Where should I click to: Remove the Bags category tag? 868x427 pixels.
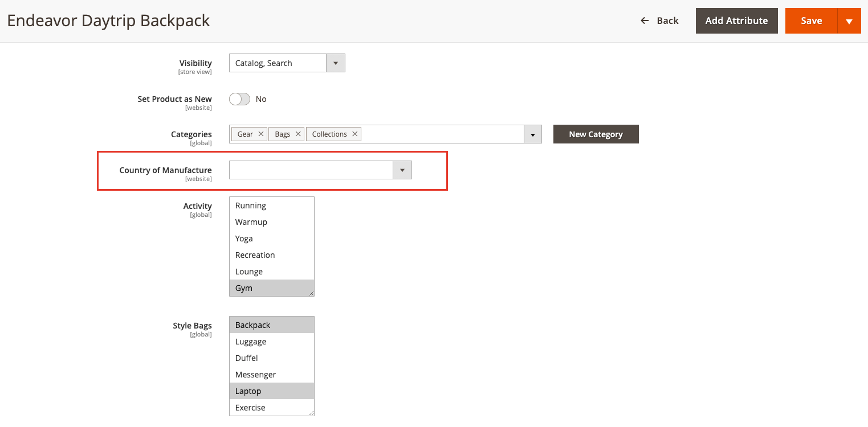point(298,134)
